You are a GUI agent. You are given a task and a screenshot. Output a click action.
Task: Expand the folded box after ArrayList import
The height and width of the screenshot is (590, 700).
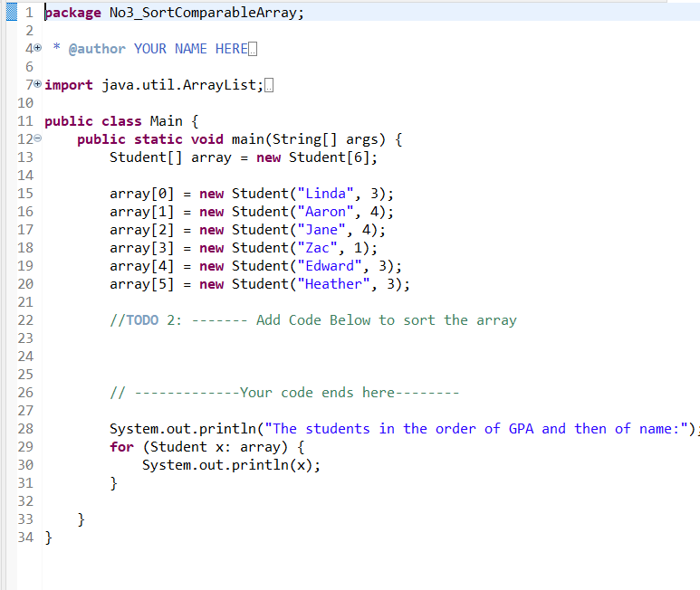[269, 85]
